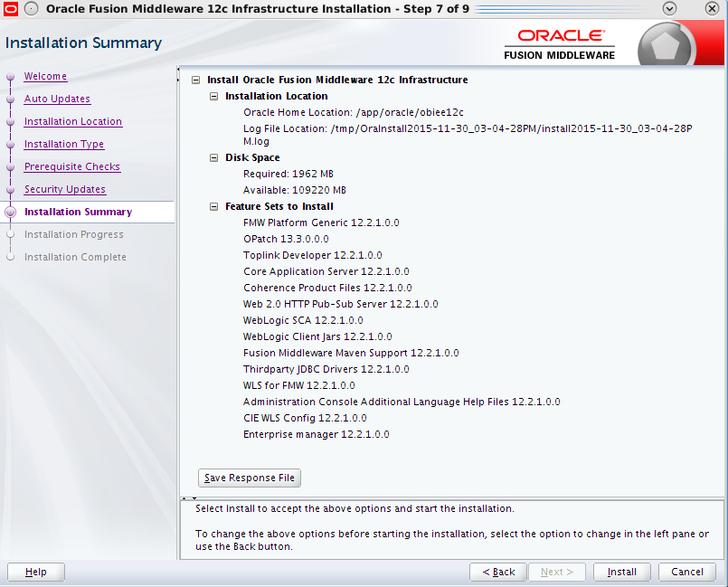Image resolution: width=728 pixels, height=587 pixels.
Task: Collapse Install Oracle Fusion Middleware 12c Infrastructure node
Action: tap(196, 80)
